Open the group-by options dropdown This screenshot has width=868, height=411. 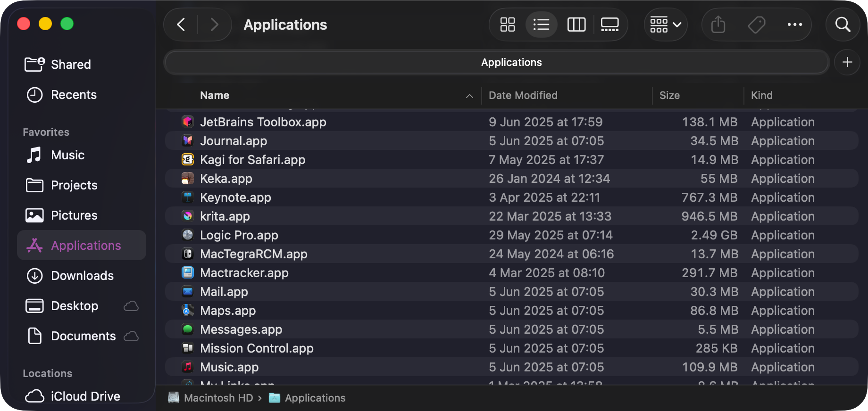[666, 25]
